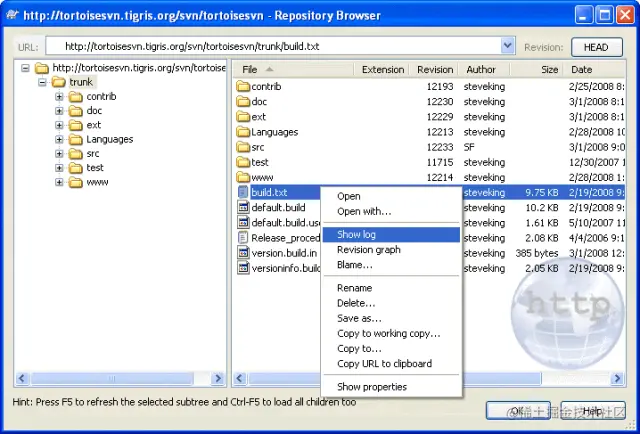Click the Languages folder icon in file list
This screenshot has height=434, width=640.
[x=243, y=132]
